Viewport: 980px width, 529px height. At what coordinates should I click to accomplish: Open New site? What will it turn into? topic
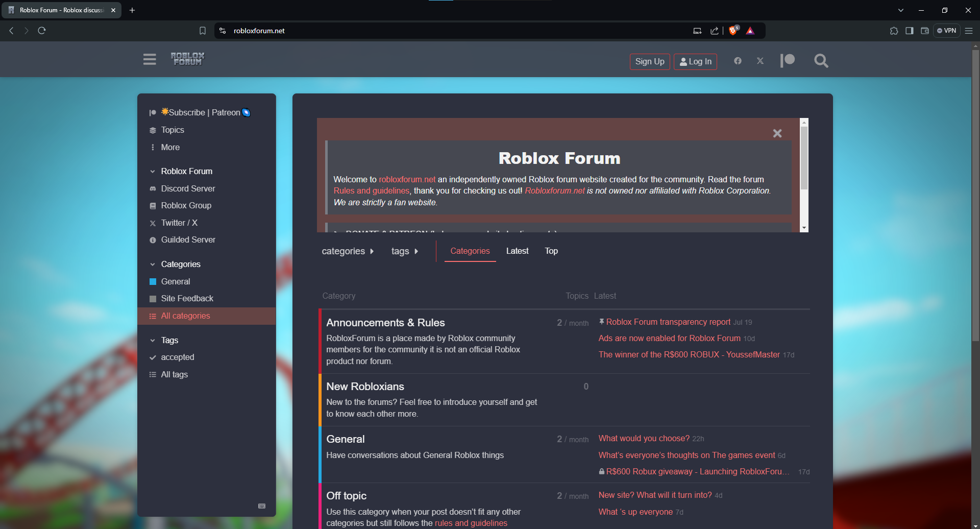tap(655, 495)
